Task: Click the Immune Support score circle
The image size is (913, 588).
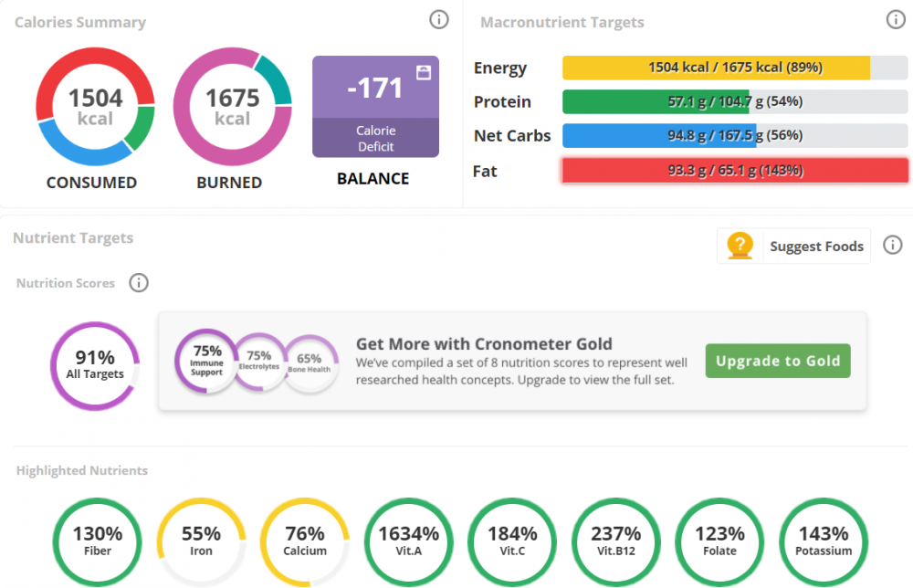Action: (206, 361)
